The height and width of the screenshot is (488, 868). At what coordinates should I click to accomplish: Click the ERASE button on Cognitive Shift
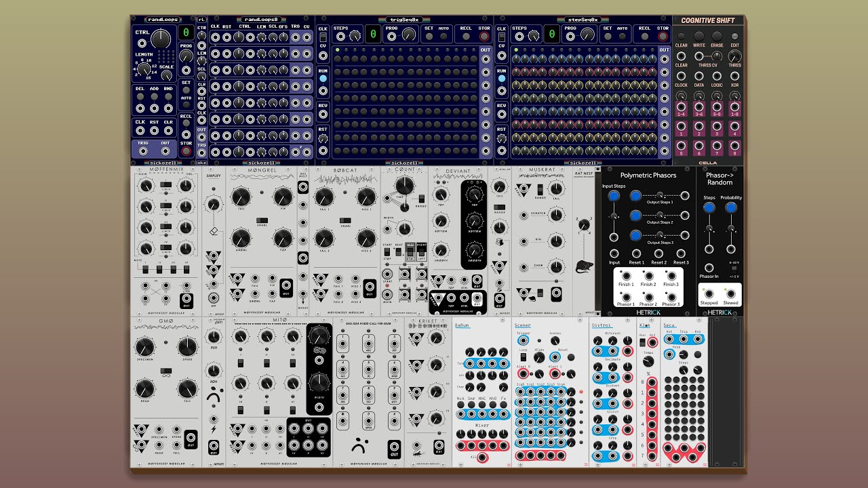coord(717,37)
